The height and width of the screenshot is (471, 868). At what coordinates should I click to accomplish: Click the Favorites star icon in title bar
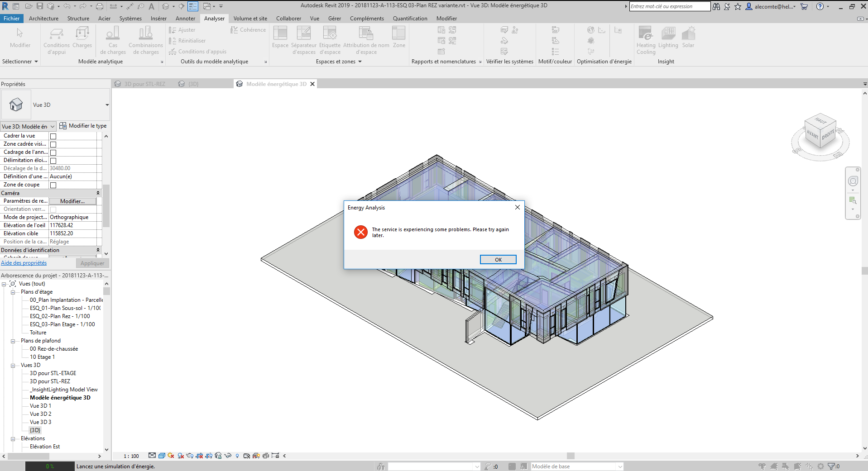click(738, 6)
